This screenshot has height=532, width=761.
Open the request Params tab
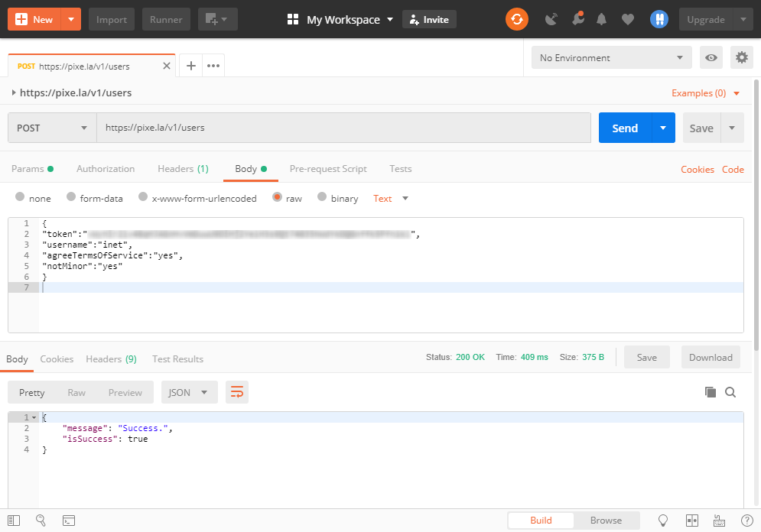pyautogui.click(x=32, y=169)
